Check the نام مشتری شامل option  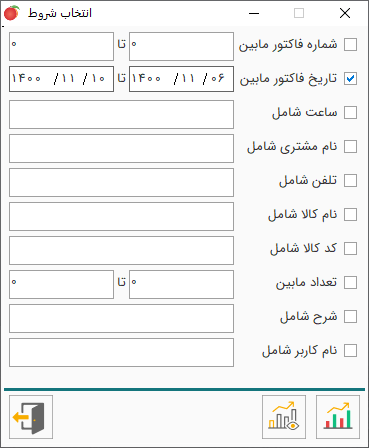point(350,146)
